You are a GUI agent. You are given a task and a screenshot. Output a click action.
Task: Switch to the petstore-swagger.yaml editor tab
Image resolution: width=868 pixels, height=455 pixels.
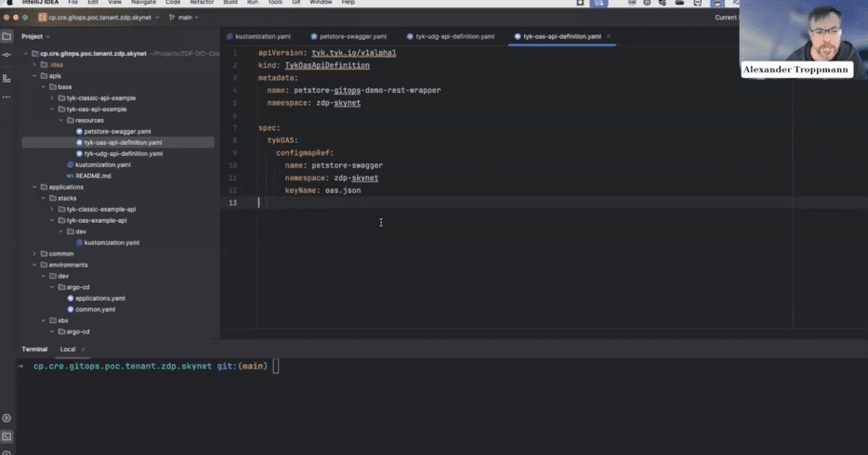[349, 36]
